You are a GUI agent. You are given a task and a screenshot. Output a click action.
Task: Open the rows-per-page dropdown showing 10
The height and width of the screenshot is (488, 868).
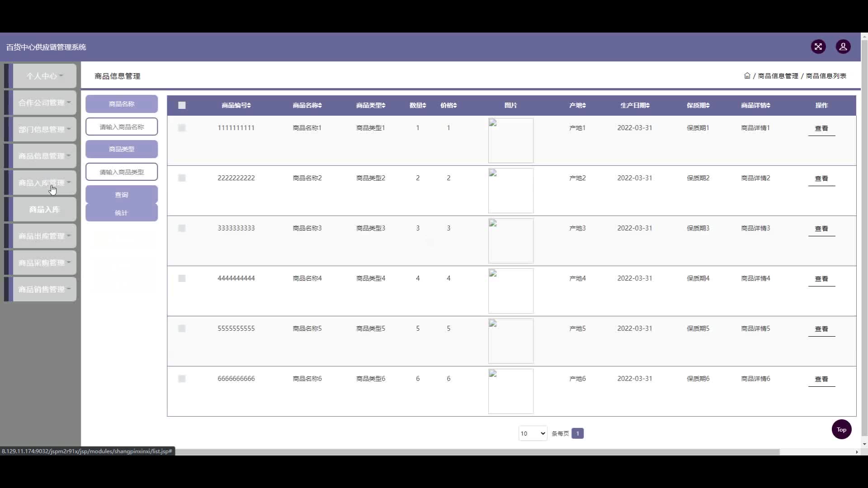(x=533, y=433)
